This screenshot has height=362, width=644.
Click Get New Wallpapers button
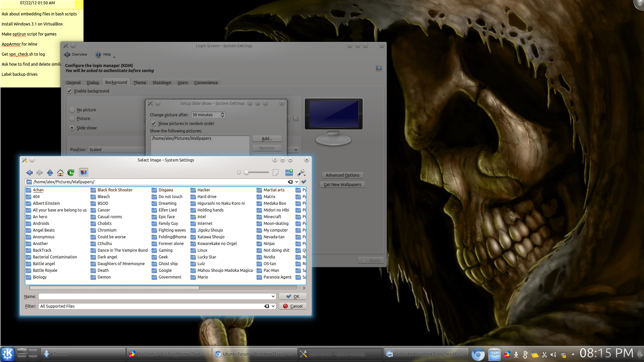(x=342, y=184)
